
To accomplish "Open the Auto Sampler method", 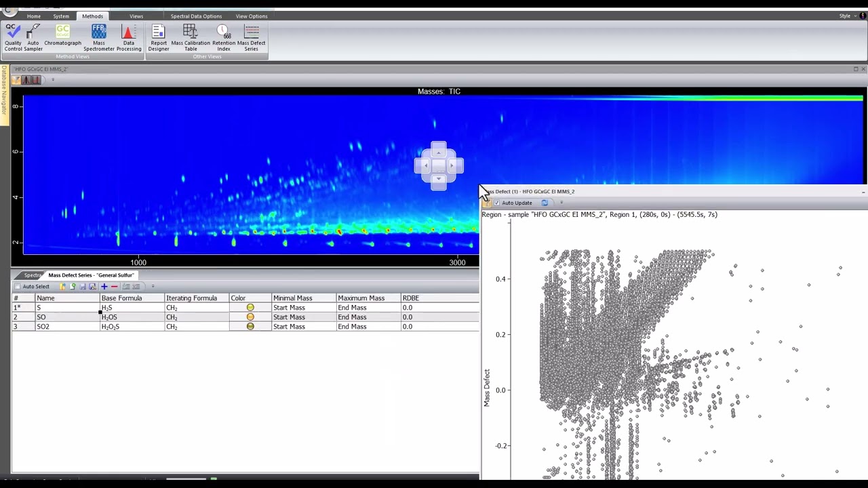I will point(33,38).
